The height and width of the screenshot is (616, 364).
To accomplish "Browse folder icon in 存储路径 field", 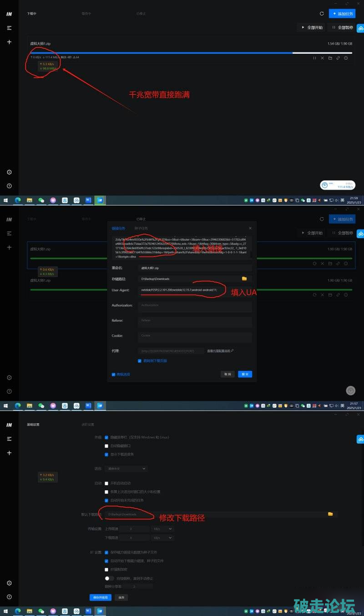I will point(244,278).
